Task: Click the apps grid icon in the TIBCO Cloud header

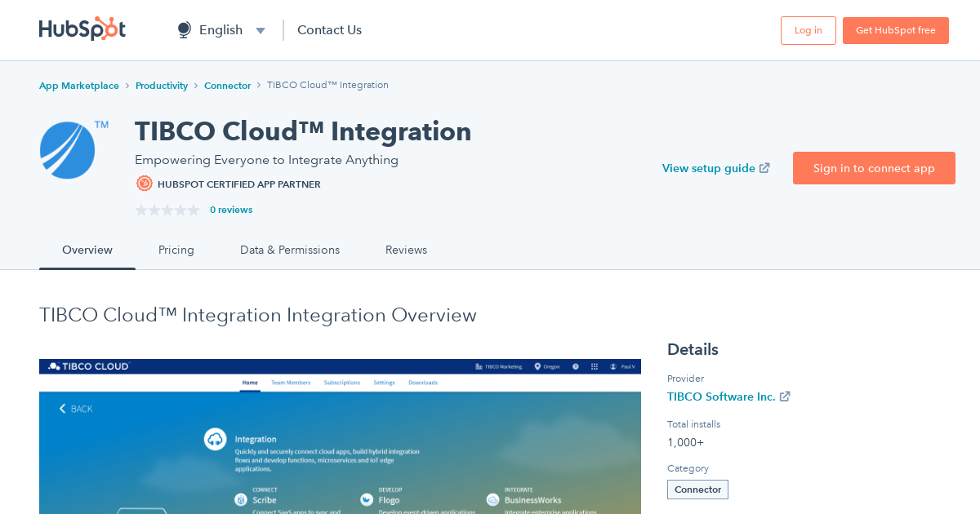Action: pyautogui.click(x=595, y=367)
